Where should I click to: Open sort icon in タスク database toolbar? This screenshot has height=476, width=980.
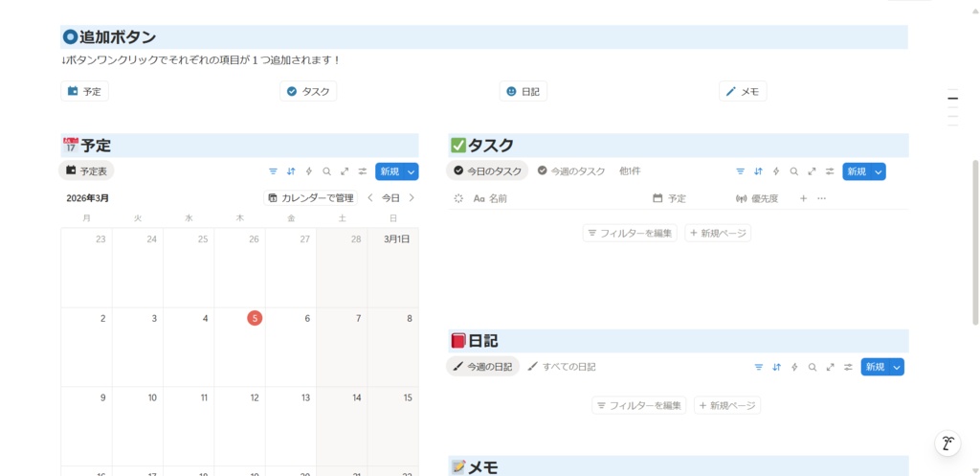click(758, 171)
